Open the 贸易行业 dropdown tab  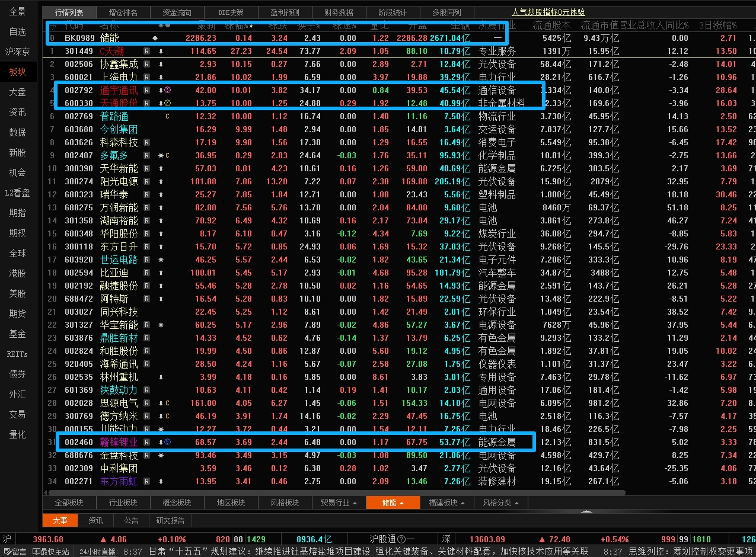(339, 502)
